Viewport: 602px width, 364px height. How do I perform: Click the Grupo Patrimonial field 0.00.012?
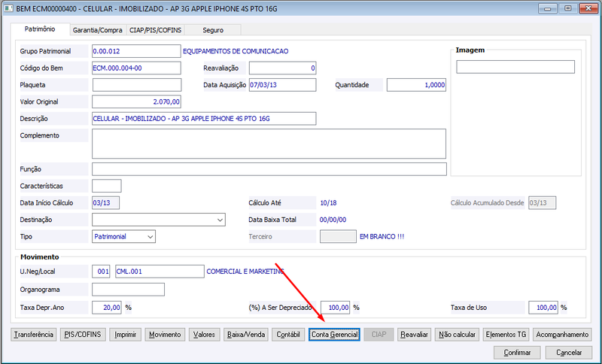[x=136, y=51]
